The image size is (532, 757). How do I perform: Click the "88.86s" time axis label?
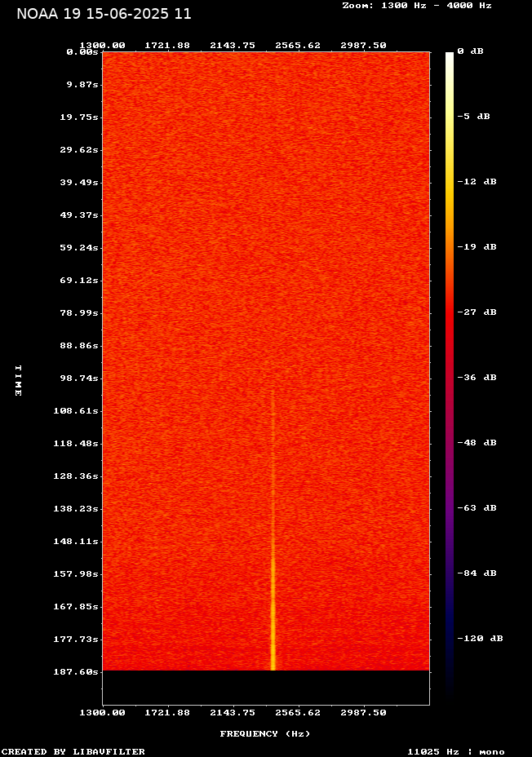click(x=79, y=345)
